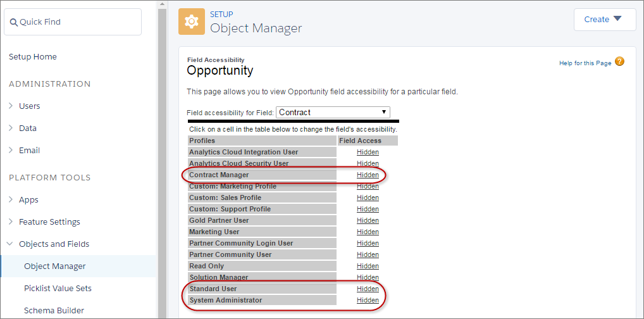
Task: Click Hidden for Partner Community User
Action: click(368, 254)
